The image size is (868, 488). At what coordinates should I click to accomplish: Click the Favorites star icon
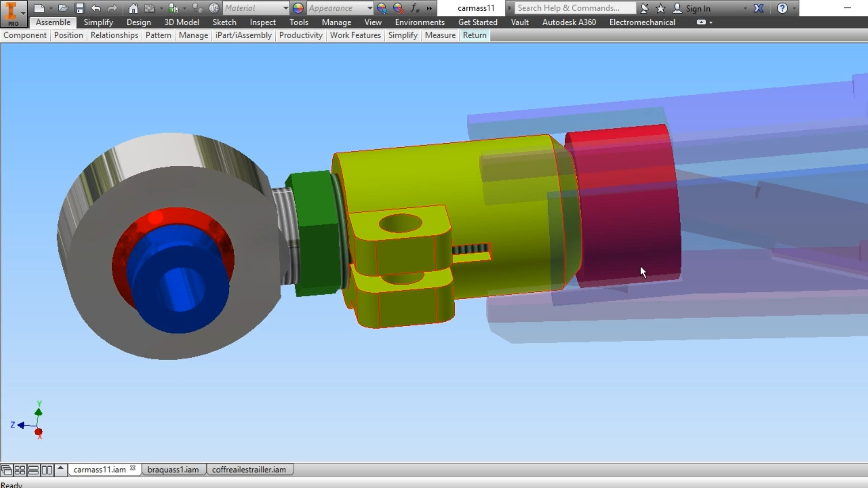660,8
